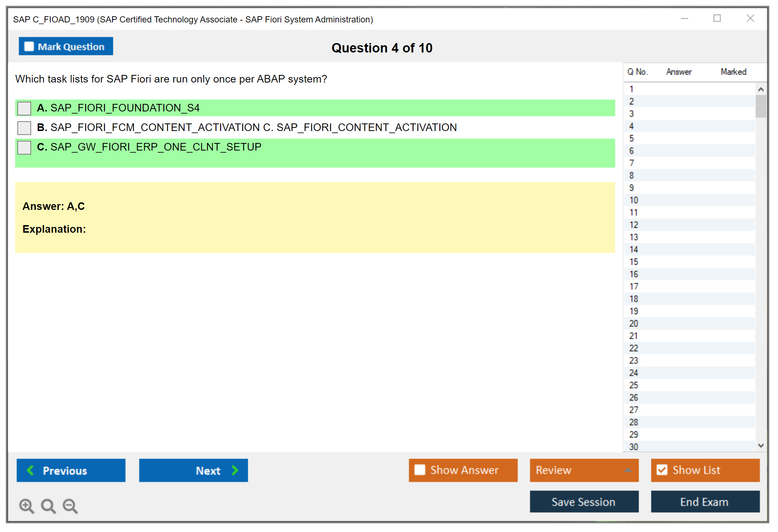This screenshot has width=778, height=532.
Task: Click the question list scrollbar thumb
Action: [761, 106]
